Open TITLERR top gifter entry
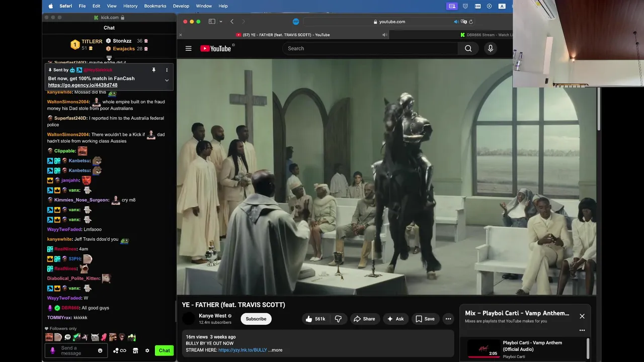644x362 pixels. (x=87, y=45)
